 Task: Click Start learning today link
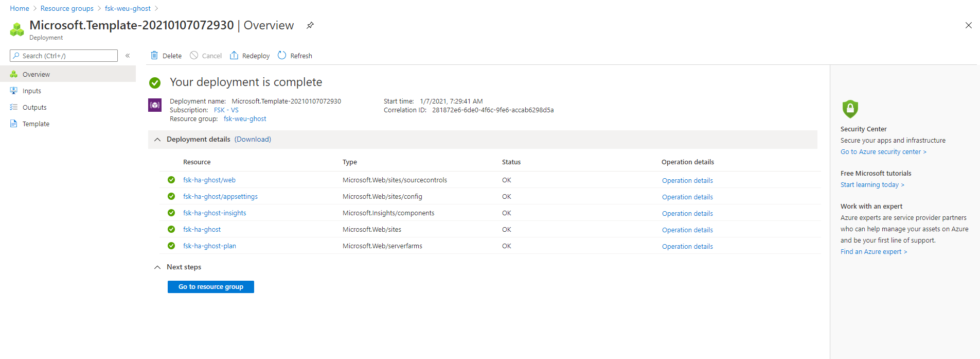tap(872, 185)
